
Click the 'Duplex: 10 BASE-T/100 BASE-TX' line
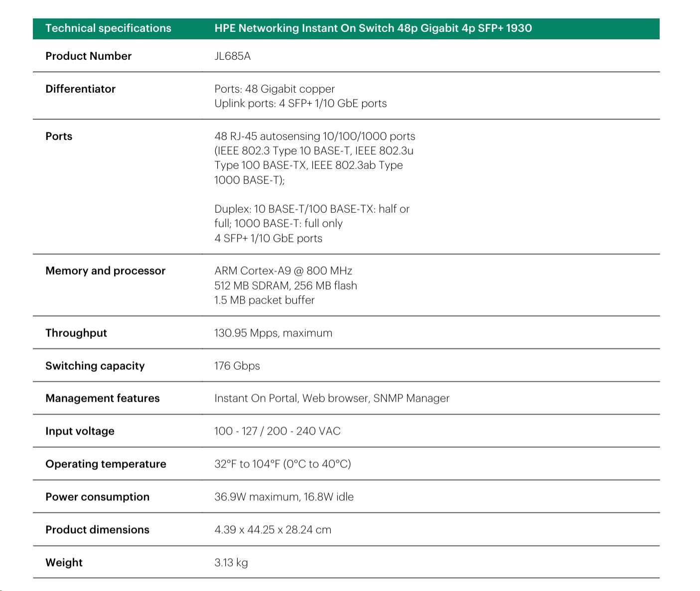point(311,209)
